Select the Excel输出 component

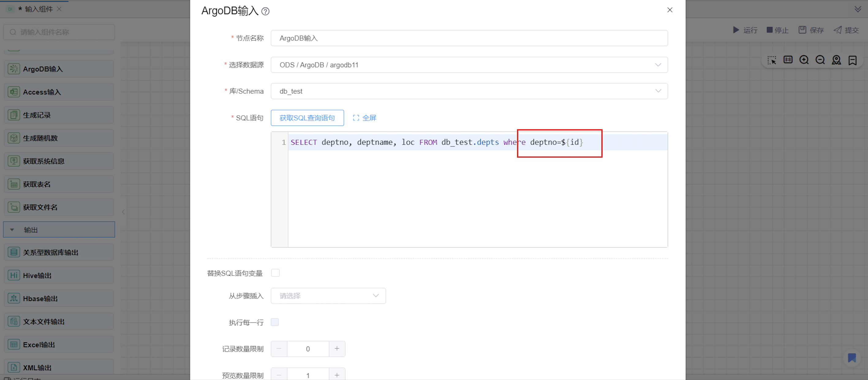tap(59, 344)
